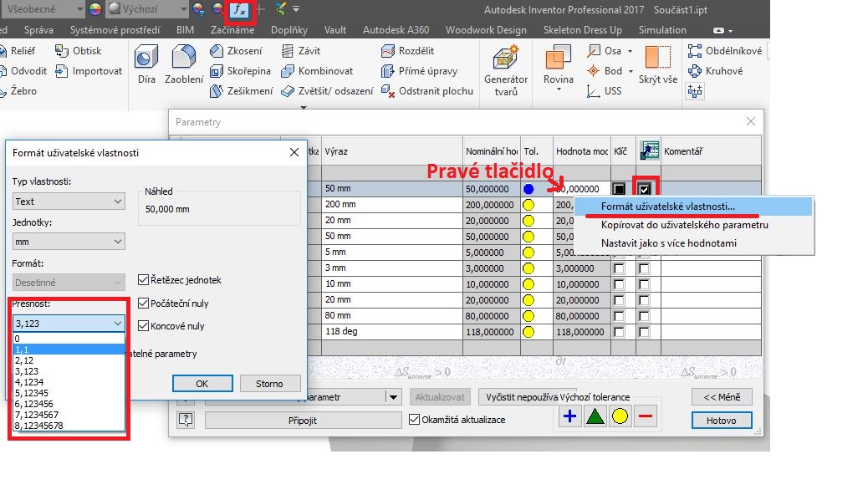This screenshot has width=868, height=500.
Task: Select the Bod work point tool
Action: (604, 71)
